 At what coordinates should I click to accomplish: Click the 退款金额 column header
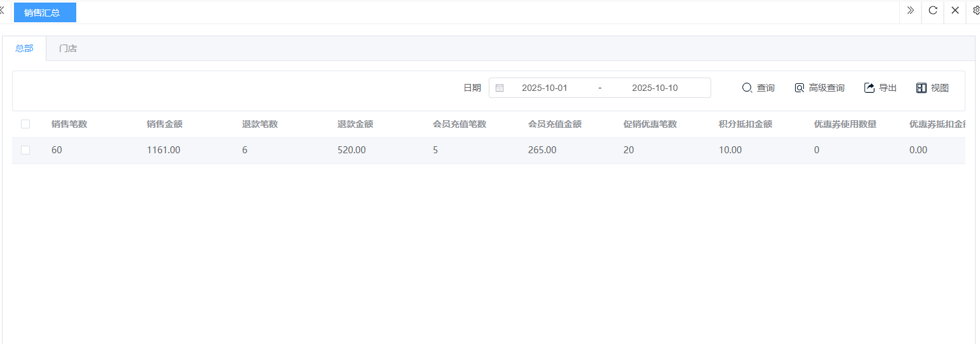point(355,124)
